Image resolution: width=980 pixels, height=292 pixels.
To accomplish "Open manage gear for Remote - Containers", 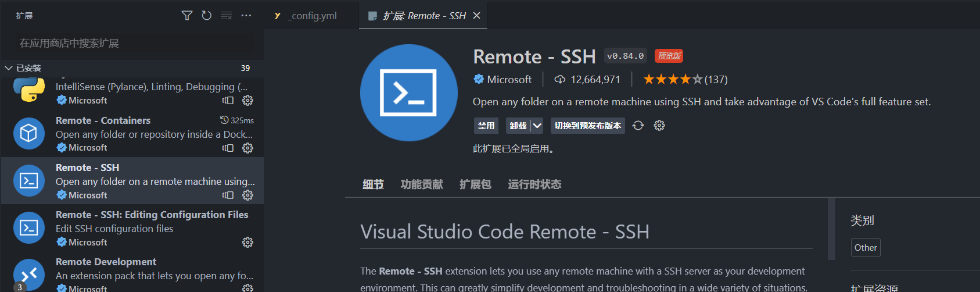I will [x=247, y=148].
